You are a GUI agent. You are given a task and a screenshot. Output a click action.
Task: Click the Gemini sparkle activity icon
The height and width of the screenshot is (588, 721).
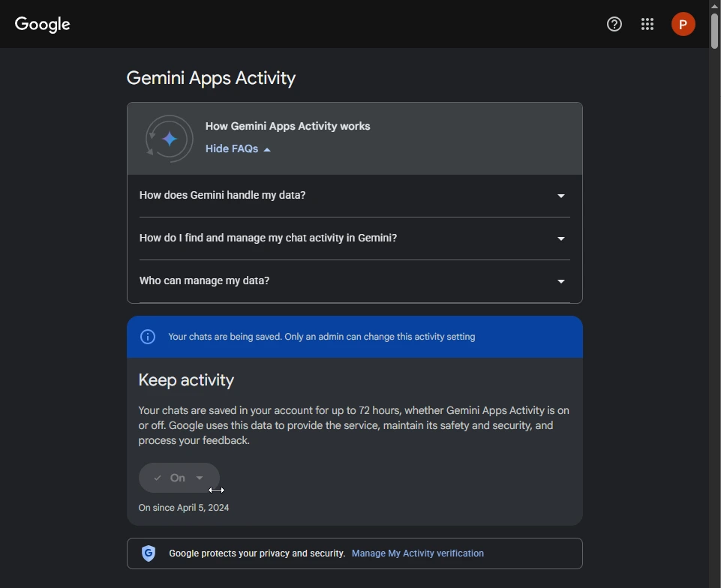[170, 139]
